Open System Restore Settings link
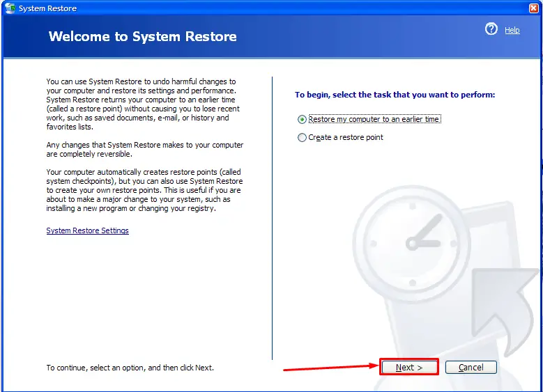Image resolution: width=543 pixels, height=392 pixels. pyautogui.click(x=87, y=230)
